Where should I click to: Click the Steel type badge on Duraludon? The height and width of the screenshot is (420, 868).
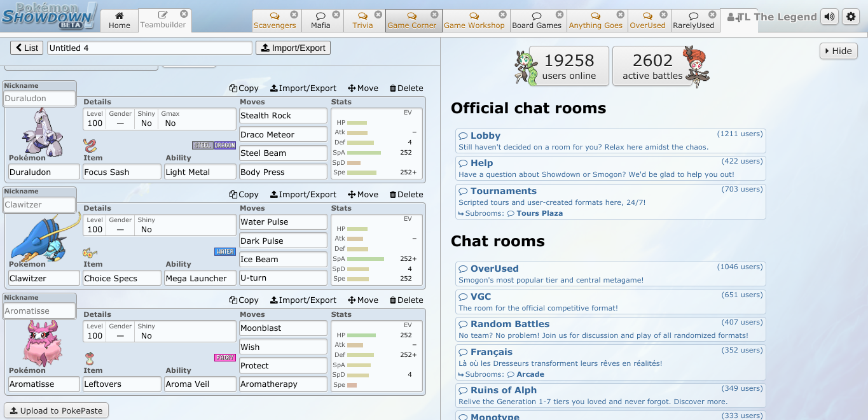pos(203,145)
